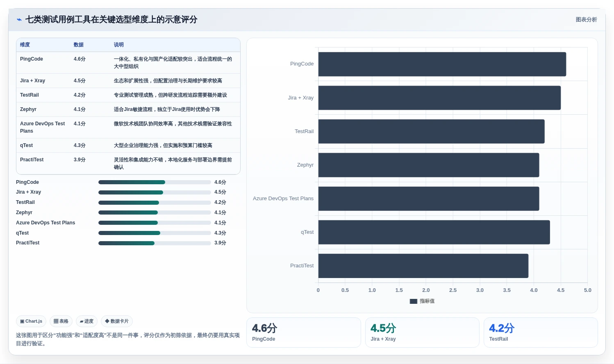Select the 表格 tag chip
The width and height of the screenshot is (614, 364).
click(61, 321)
